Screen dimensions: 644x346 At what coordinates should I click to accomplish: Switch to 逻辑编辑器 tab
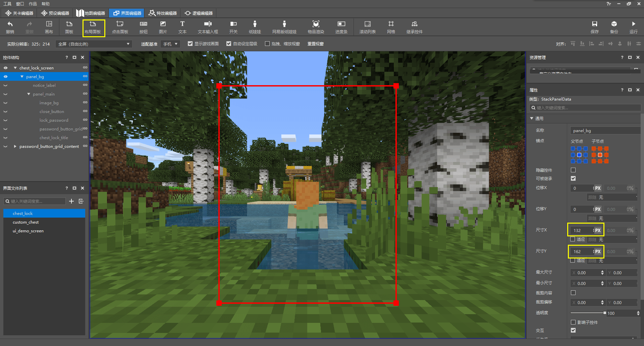point(199,13)
